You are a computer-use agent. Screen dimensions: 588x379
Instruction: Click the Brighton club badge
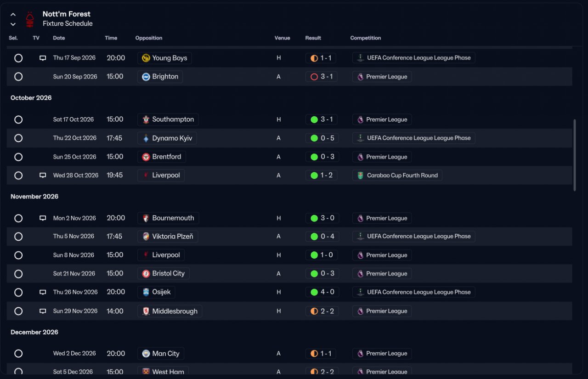point(146,77)
